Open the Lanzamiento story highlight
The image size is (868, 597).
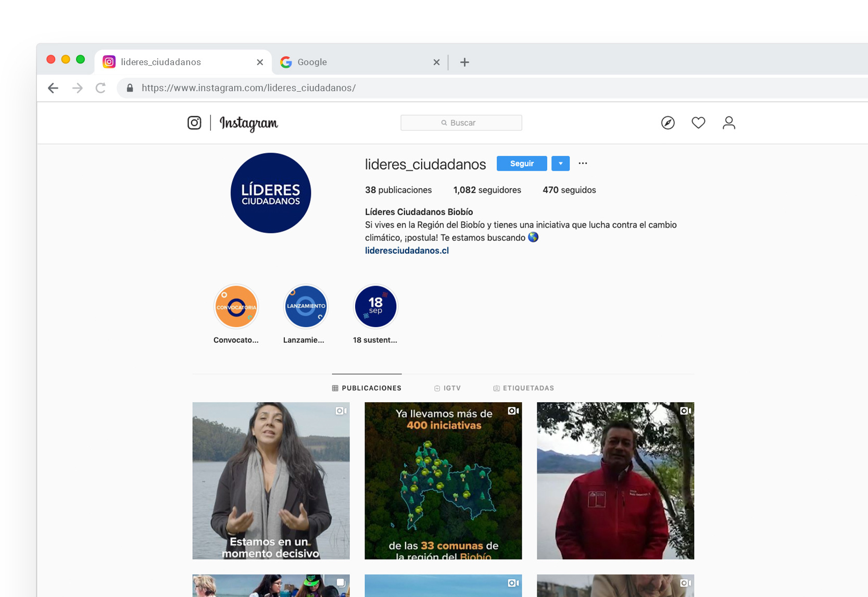[x=306, y=306]
